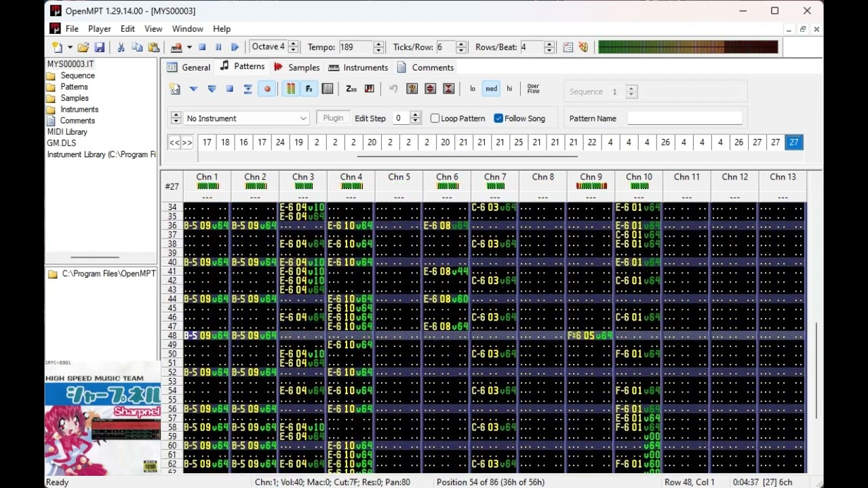Click the Copy icon in toolbar
Screen dimensions: 868x488
[x=137, y=47]
